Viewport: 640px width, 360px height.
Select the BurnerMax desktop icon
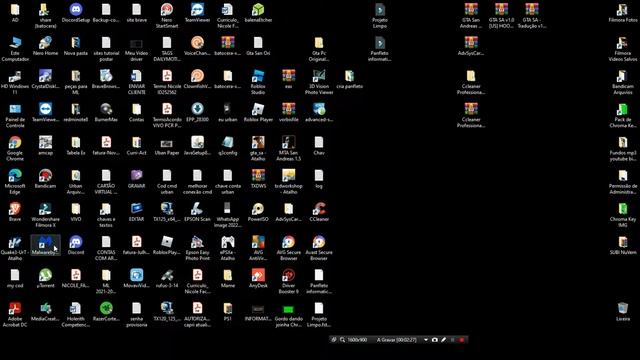pyautogui.click(x=106, y=112)
